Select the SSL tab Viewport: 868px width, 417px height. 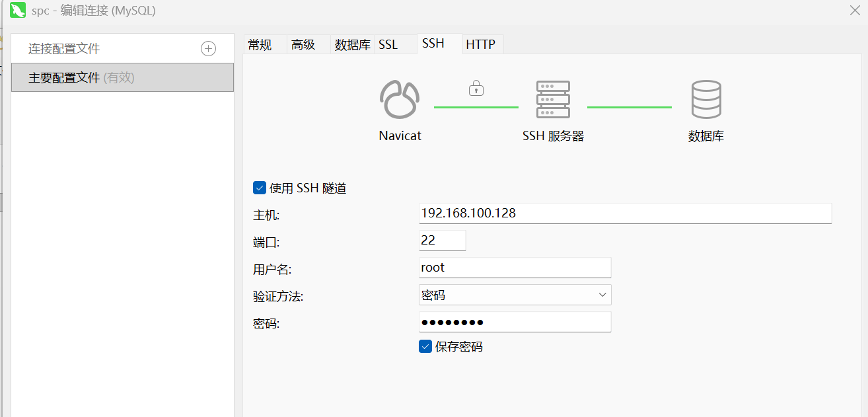pyautogui.click(x=388, y=45)
